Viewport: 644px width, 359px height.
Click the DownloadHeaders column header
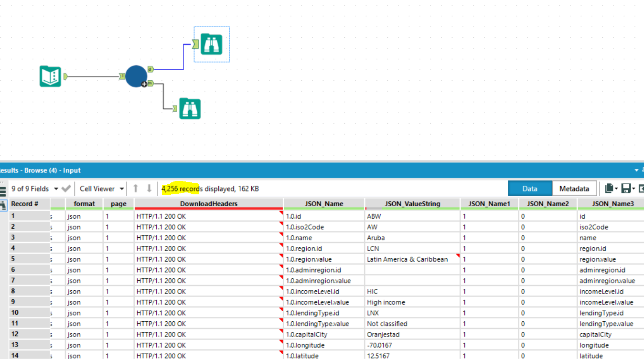(x=209, y=204)
